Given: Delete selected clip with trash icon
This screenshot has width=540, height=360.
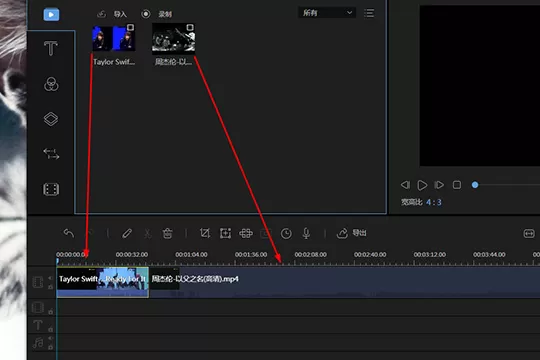Looking at the screenshot, I should pos(167,233).
